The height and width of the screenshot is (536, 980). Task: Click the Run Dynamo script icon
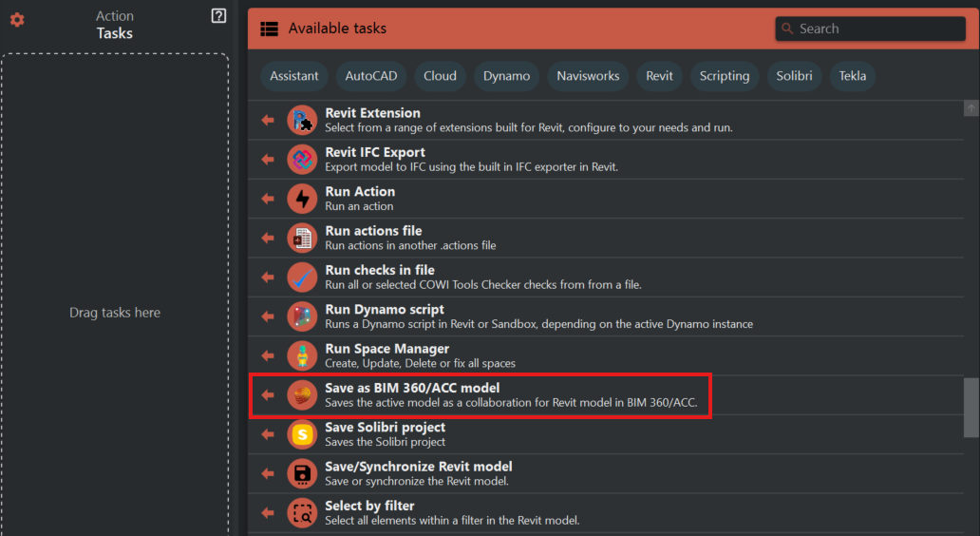[x=302, y=316]
